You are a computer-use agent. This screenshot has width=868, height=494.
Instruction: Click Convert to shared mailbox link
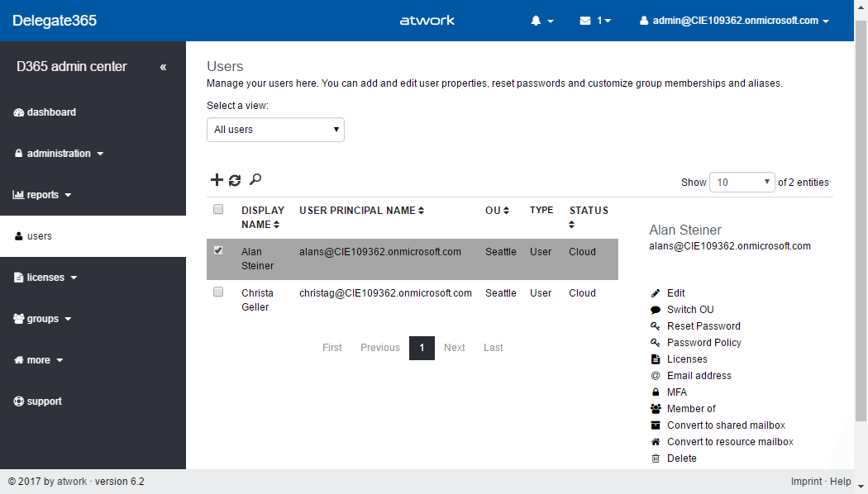click(x=726, y=425)
